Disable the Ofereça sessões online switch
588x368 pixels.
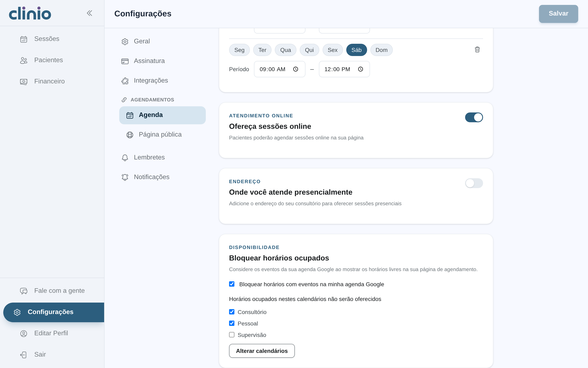(x=474, y=117)
